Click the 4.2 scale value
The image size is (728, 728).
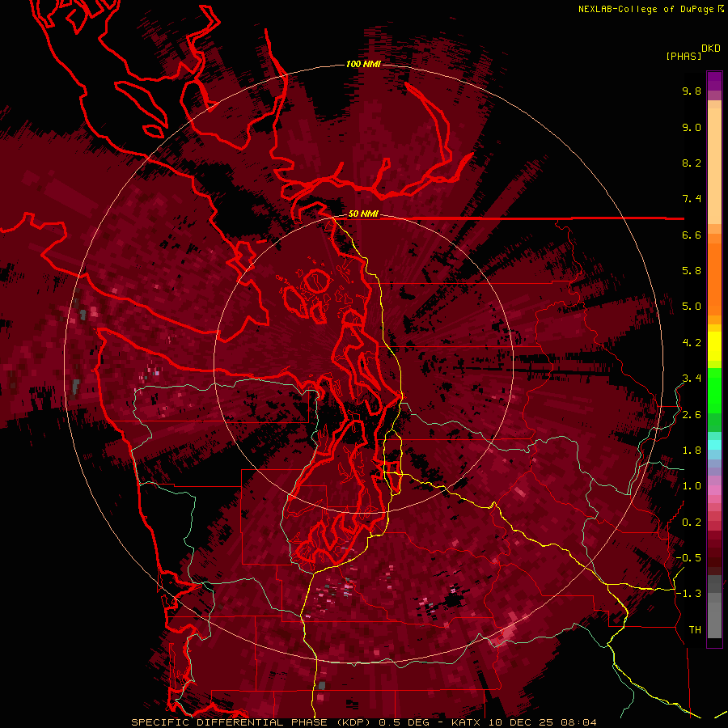[692, 343]
